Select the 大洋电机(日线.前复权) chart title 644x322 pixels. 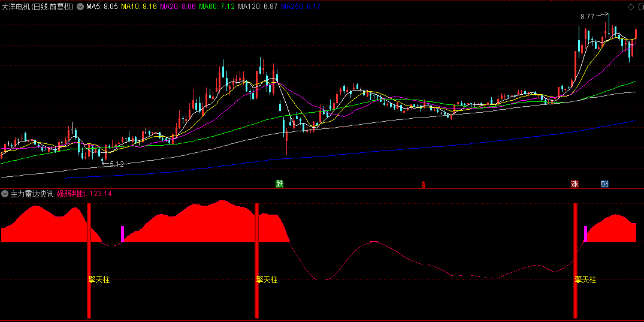coord(37,7)
